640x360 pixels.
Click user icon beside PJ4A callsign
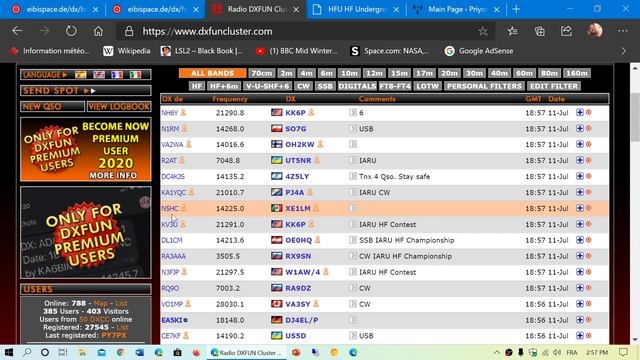pos(310,192)
